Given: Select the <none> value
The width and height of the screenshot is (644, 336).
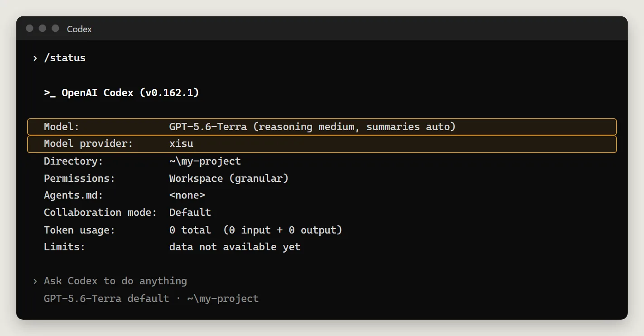Looking at the screenshot, I should 187,195.
